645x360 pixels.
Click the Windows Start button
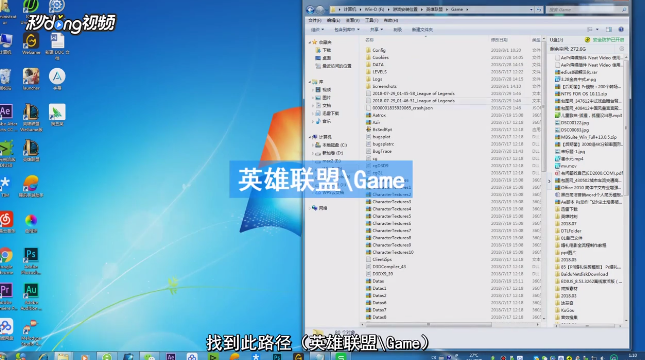click(3, 356)
